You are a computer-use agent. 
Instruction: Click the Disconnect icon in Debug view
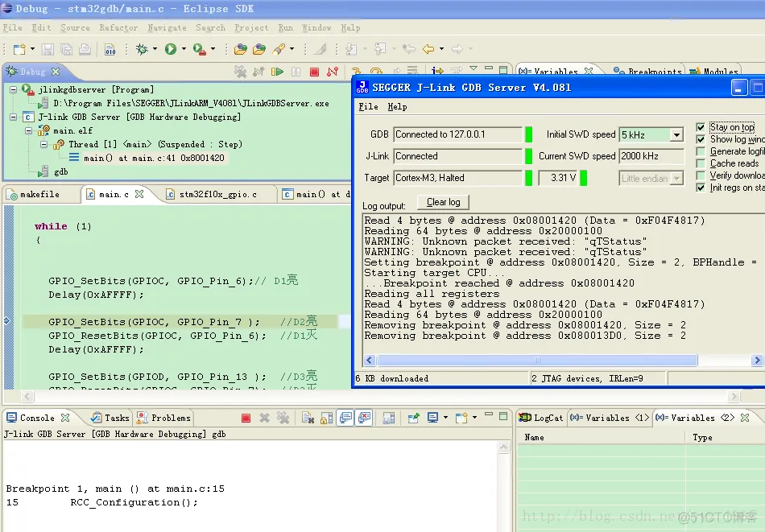click(333, 72)
